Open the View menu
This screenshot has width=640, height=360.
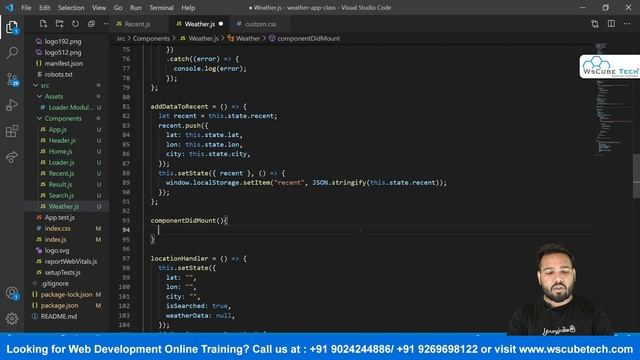click(x=99, y=8)
